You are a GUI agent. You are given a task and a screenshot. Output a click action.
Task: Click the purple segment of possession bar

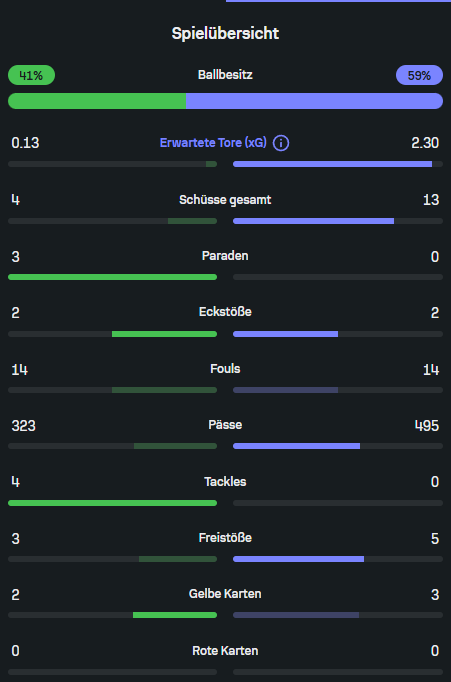(314, 101)
